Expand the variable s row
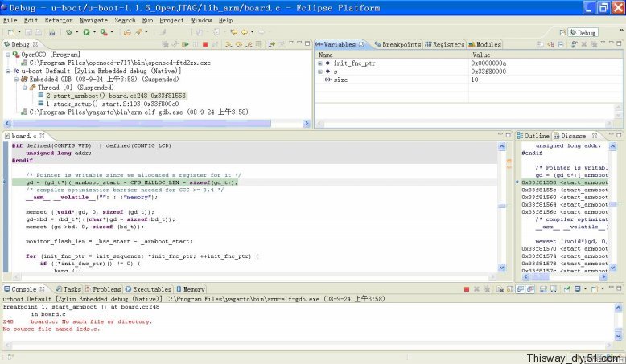Image resolution: width=626 pixels, height=364 pixels. coord(319,72)
